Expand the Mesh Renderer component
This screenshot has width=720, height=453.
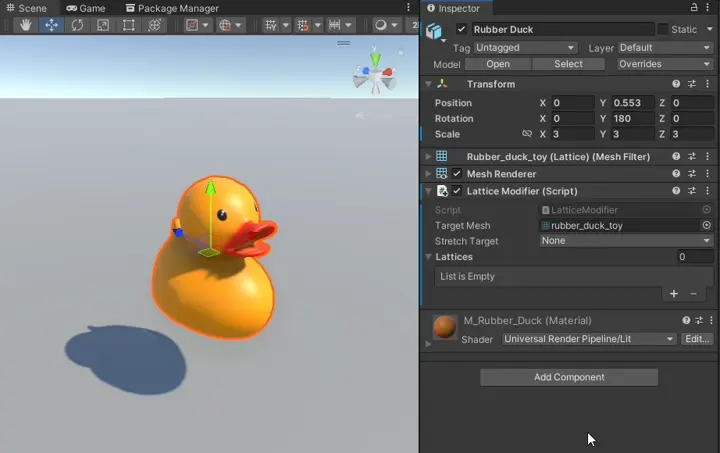428,173
